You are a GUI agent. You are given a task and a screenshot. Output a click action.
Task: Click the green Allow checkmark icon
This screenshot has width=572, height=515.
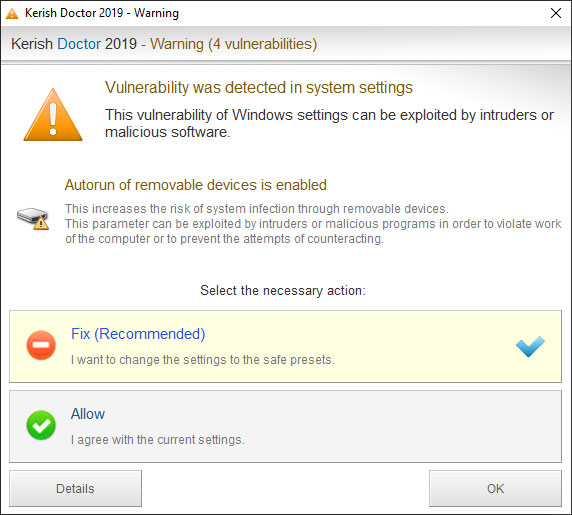(x=41, y=425)
